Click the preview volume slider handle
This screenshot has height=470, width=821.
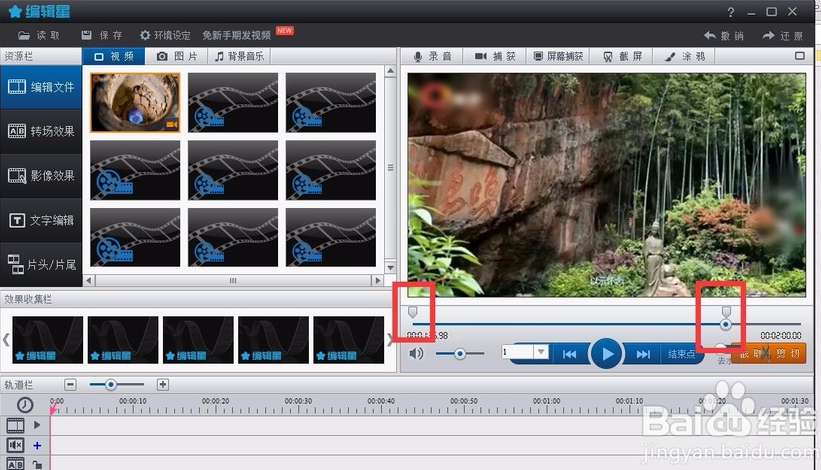tap(460, 353)
